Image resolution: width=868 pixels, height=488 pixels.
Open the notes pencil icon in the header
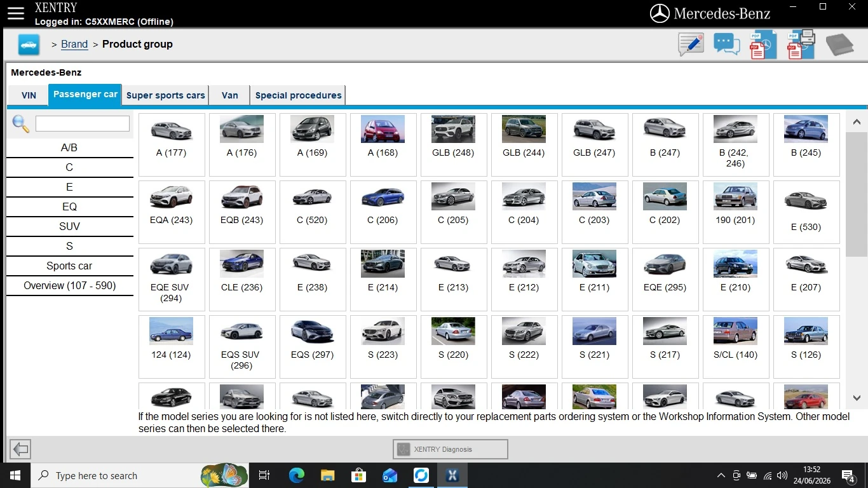(x=691, y=44)
